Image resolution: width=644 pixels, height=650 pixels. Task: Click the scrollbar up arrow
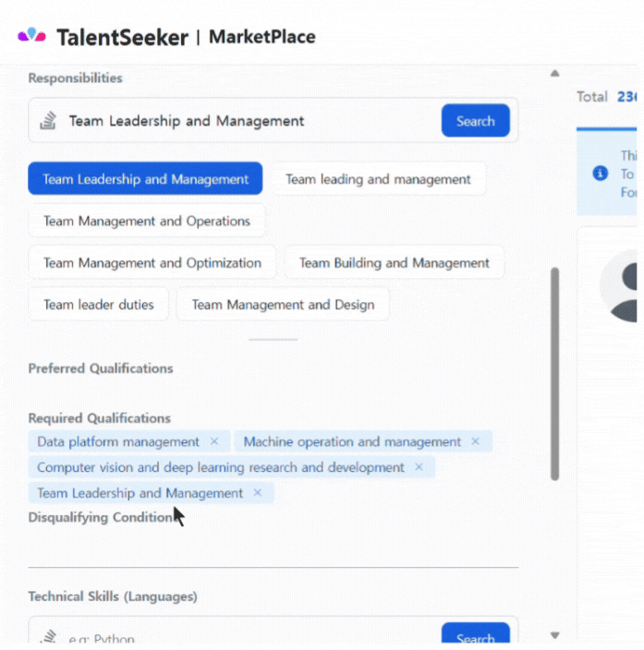(554, 74)
